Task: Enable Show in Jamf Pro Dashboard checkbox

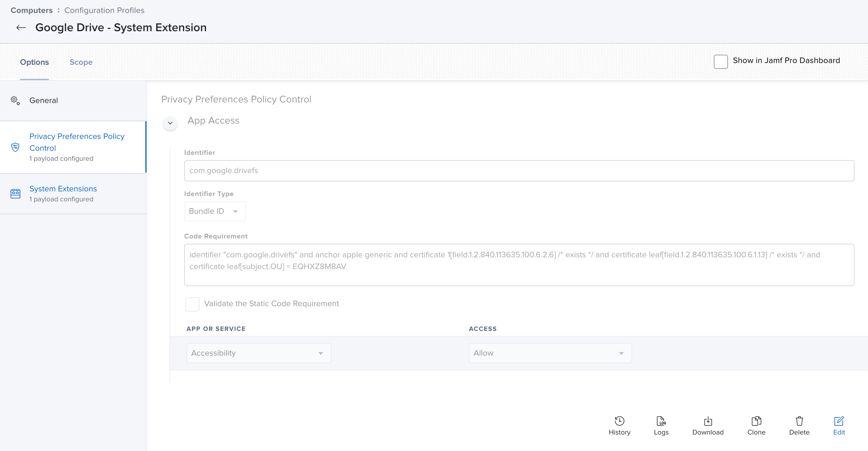Action: pos(720,62)
